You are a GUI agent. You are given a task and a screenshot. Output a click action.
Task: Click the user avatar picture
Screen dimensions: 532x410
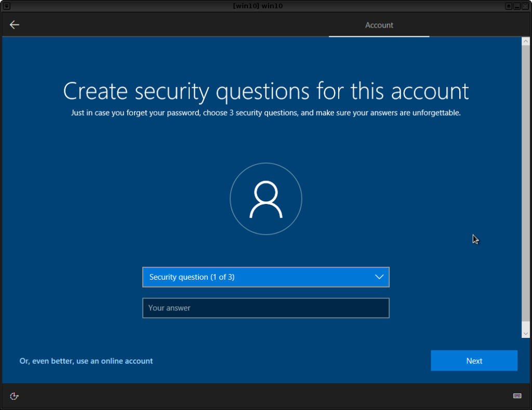click(266, 199)
